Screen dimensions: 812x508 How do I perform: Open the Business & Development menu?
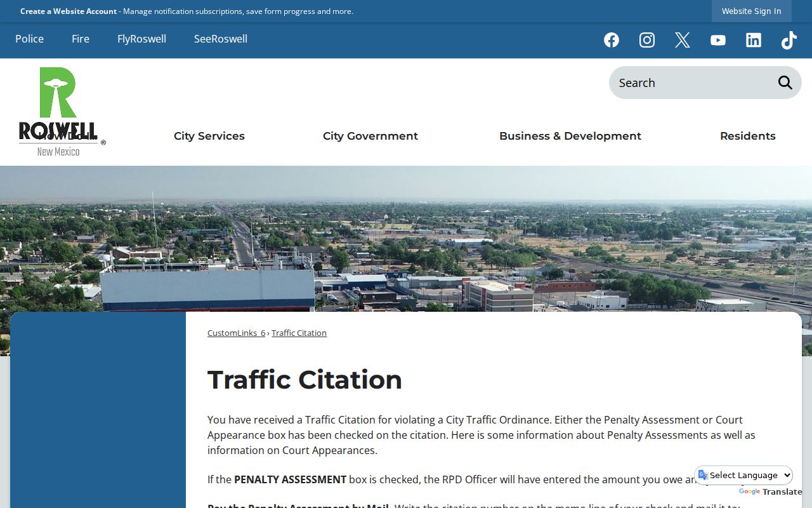[x=570, y=136]
